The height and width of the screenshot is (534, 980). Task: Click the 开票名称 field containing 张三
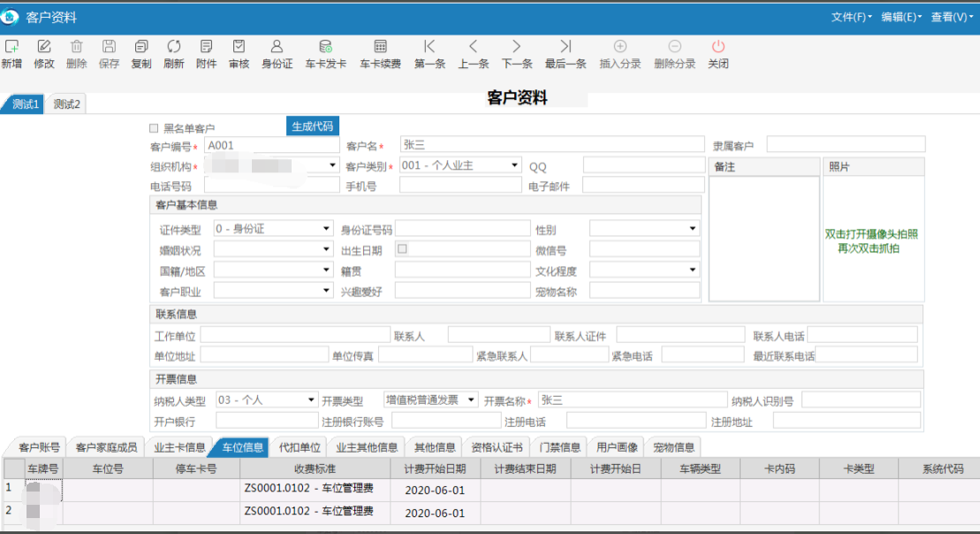click(633, 400)
